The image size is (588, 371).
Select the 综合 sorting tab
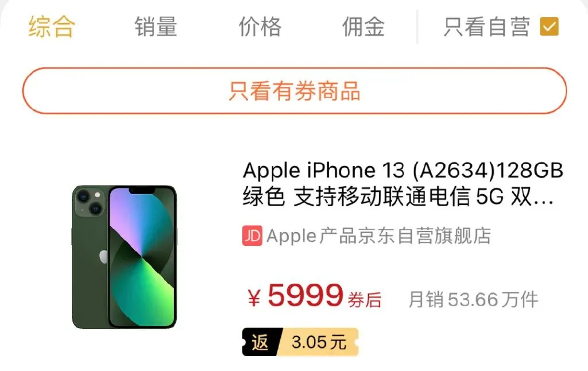[x=52, y=26]
